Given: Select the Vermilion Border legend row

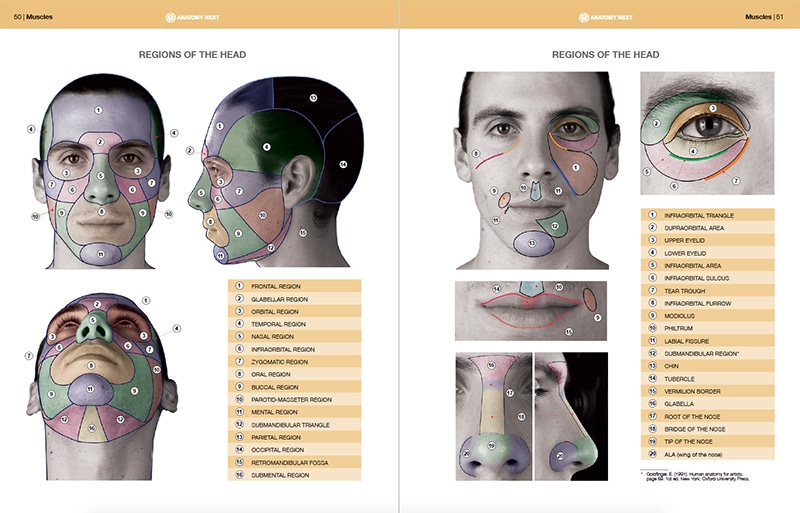Looking at the screenshot, I should (707, 390).
